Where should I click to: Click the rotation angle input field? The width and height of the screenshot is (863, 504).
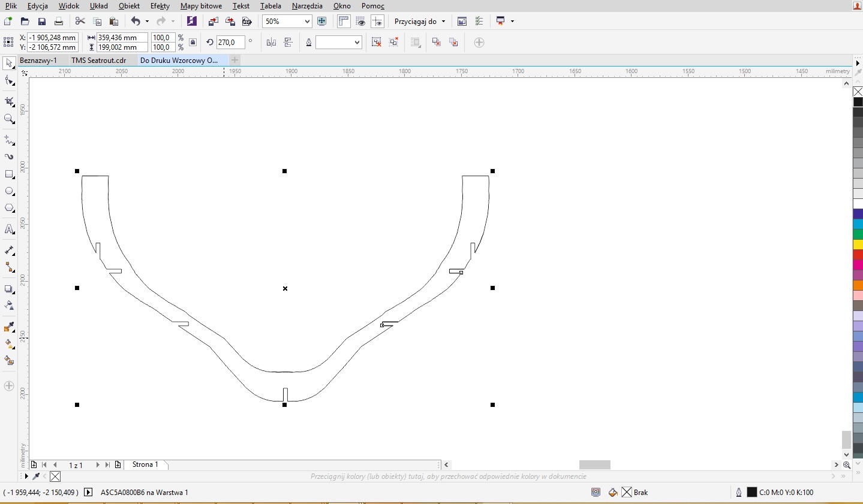230,43
